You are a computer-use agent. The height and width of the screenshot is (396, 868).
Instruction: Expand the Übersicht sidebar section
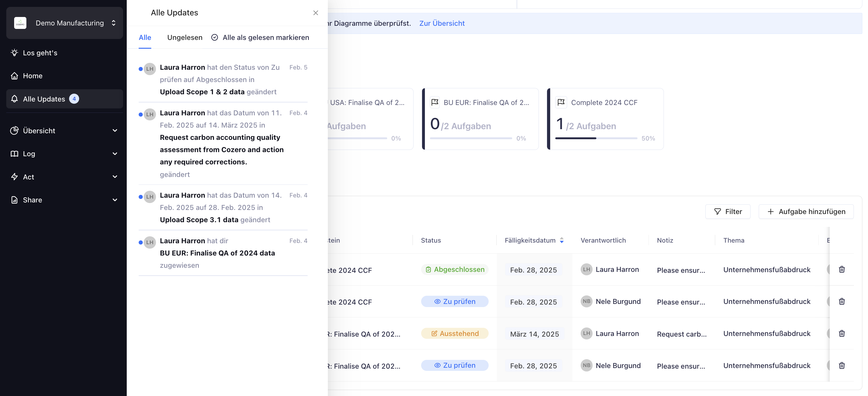click(x=115, y=130)
